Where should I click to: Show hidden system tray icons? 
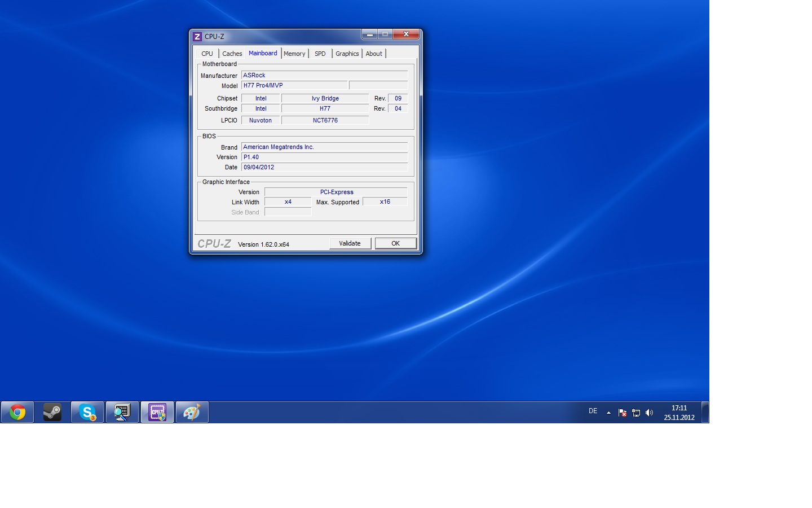click(608, 413)
